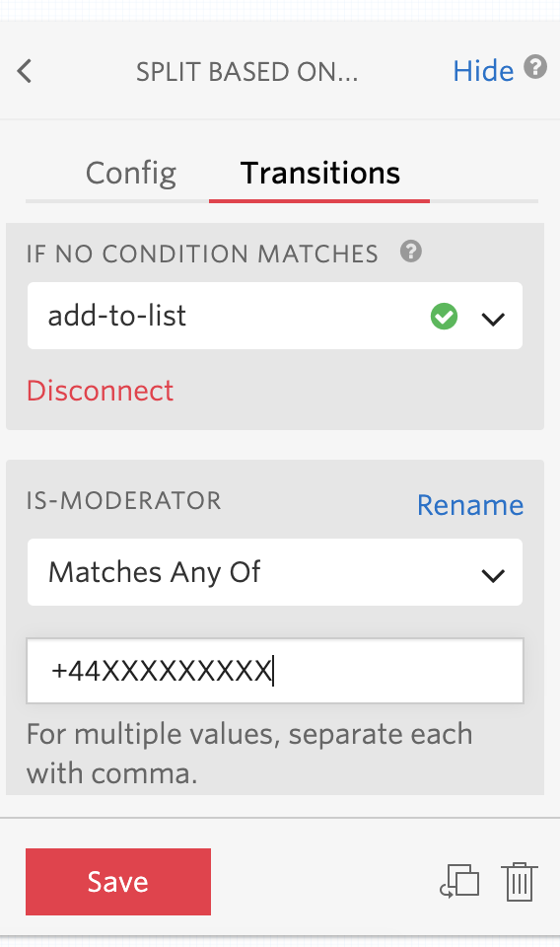Image resolution: width=560 pixels, height=947 pixels.
Task: Open the Matches Any Of condition dropdown
Action: pos(274,572)
